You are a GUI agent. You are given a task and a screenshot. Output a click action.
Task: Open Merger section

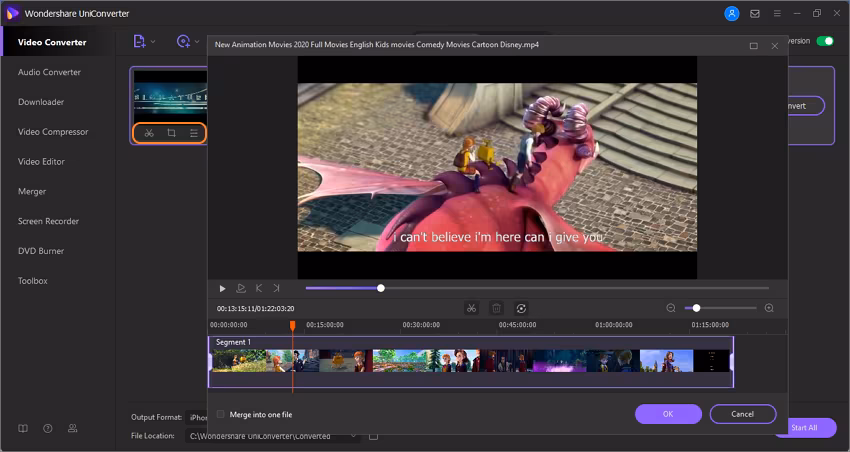tap(32, 191)
